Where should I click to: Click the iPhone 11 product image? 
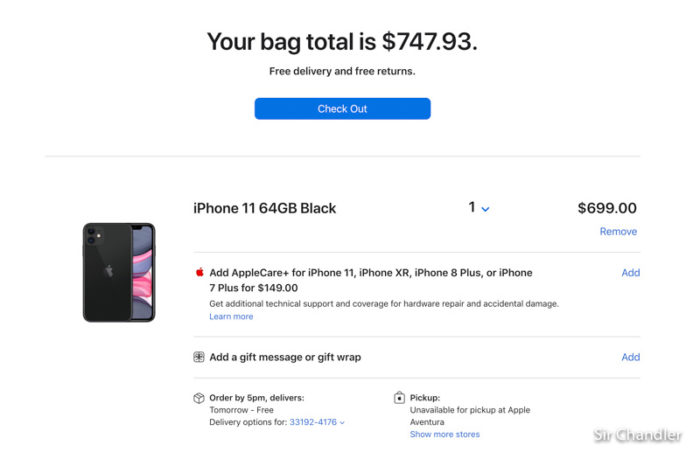pos(119,272)
